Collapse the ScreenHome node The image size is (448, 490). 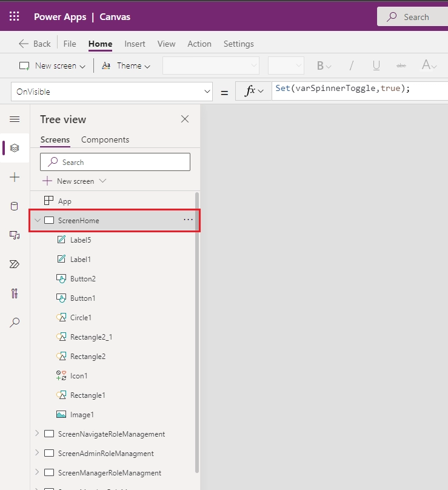[38, 220]
